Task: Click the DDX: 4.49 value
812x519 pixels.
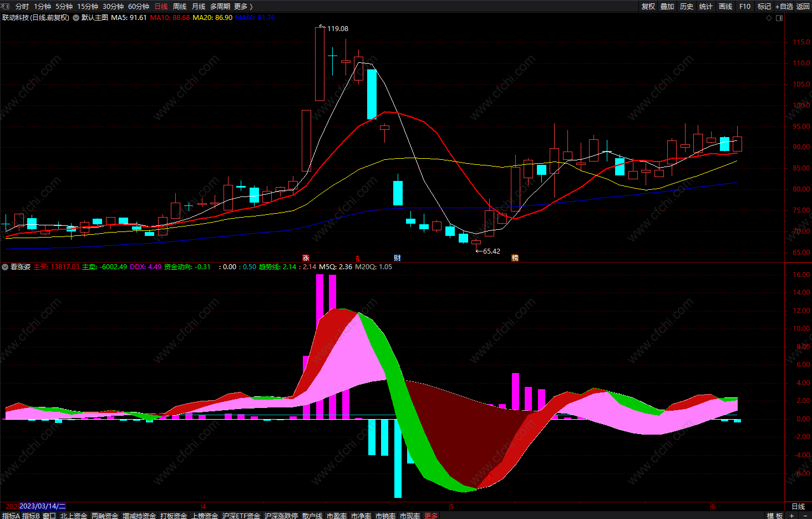Action: point(146,267)
